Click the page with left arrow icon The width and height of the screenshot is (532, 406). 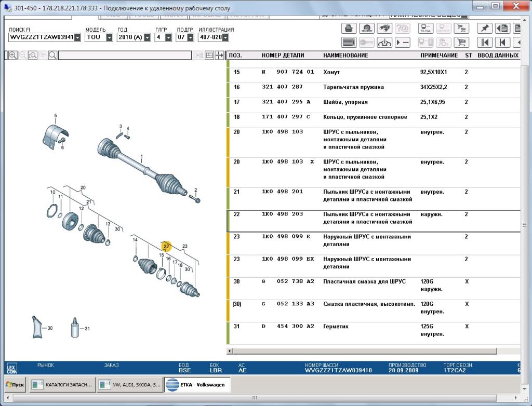click(x=502, y=28)
